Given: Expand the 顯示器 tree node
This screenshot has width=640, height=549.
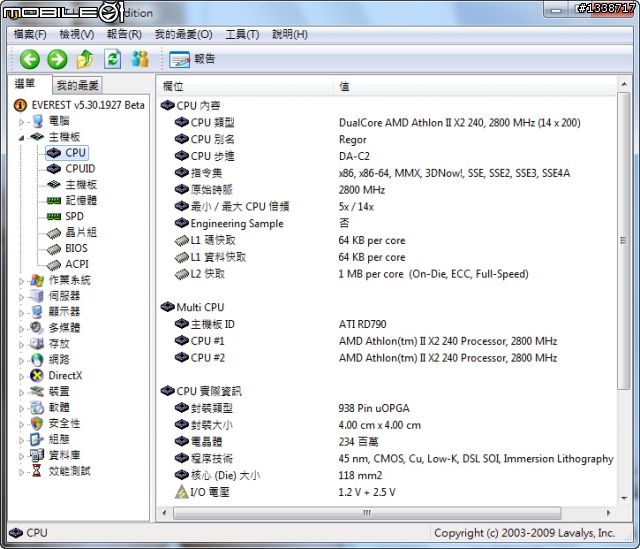Looking at the screenshot, I should click(x=22, y=313).
